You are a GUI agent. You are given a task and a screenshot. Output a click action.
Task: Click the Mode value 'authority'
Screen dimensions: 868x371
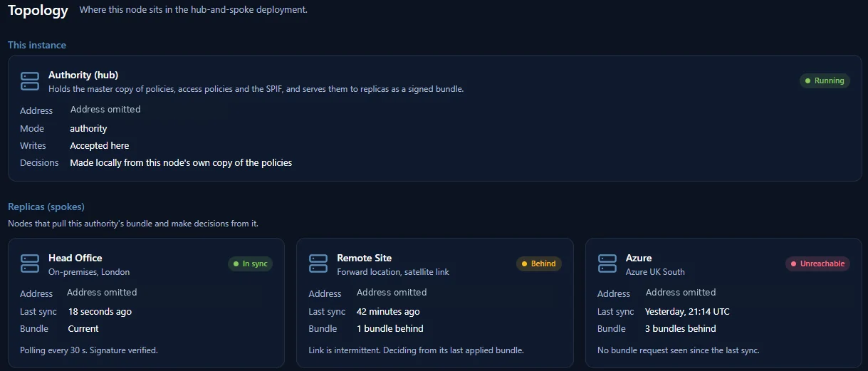(x=88, y=129)
